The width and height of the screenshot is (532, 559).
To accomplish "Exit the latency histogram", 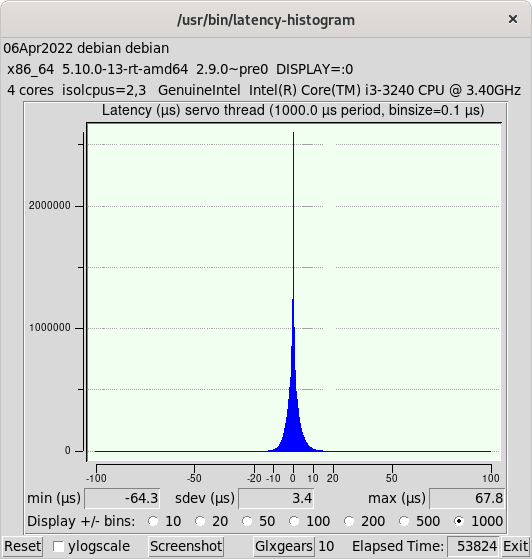I will click(515, 546).
